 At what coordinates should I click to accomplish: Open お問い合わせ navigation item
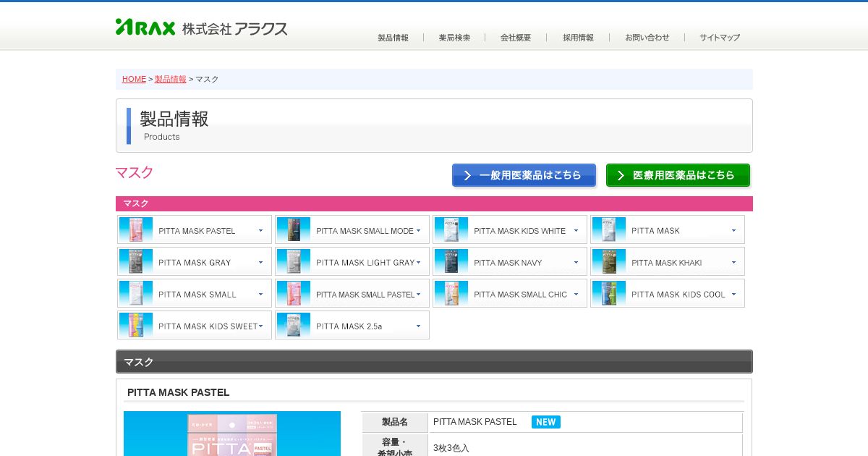[647, 38]
